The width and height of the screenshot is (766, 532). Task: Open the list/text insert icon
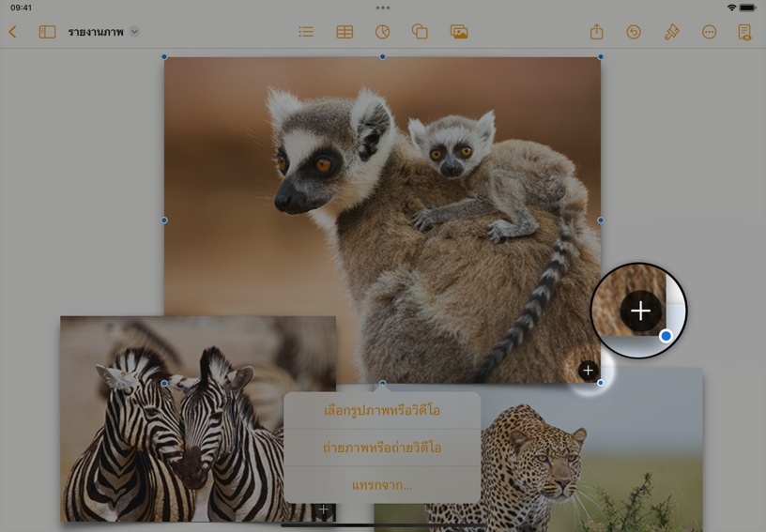(x=306, y=32)
